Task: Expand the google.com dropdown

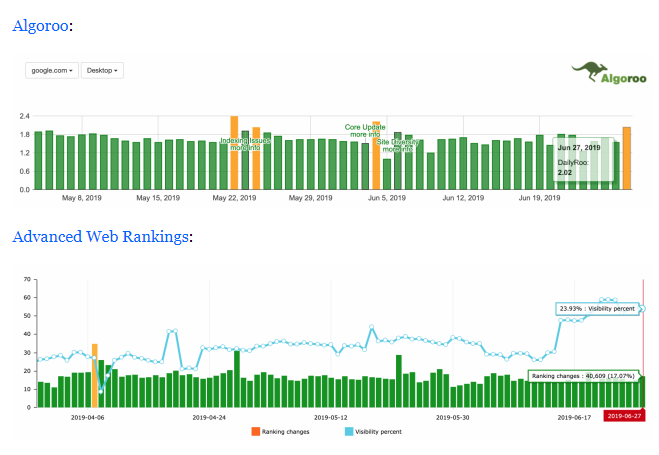Action: point(52,71)
